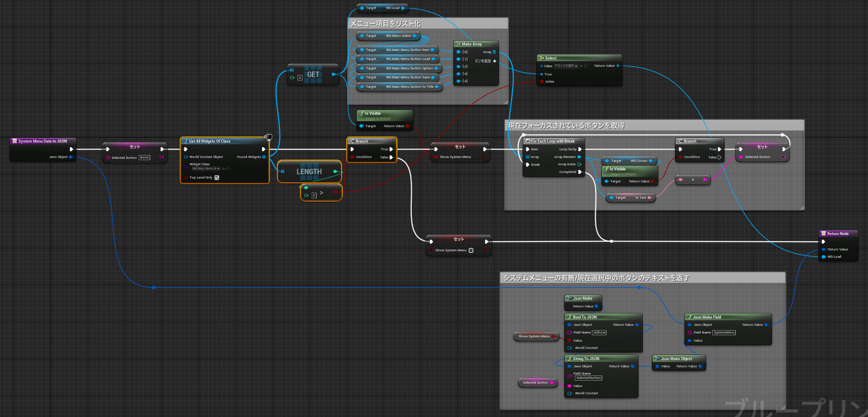This screenshot has height=417, width=868.
Task: Select the 現在フォーカスされているボタンを取得 comment title
Action: tap(566, 126)
